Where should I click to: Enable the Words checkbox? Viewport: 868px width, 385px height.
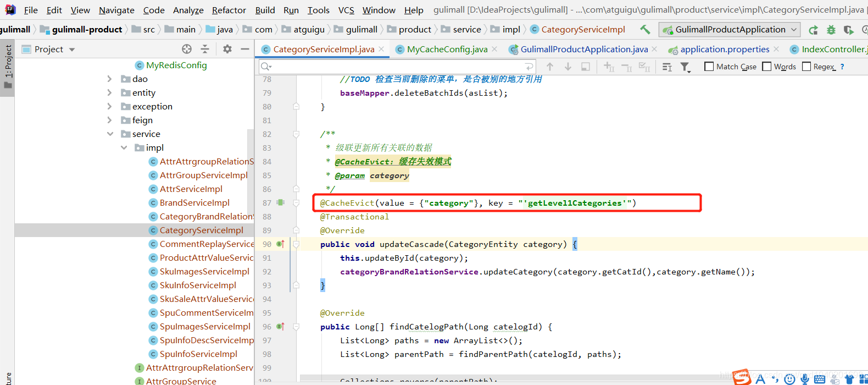click(x=766, y=67)
